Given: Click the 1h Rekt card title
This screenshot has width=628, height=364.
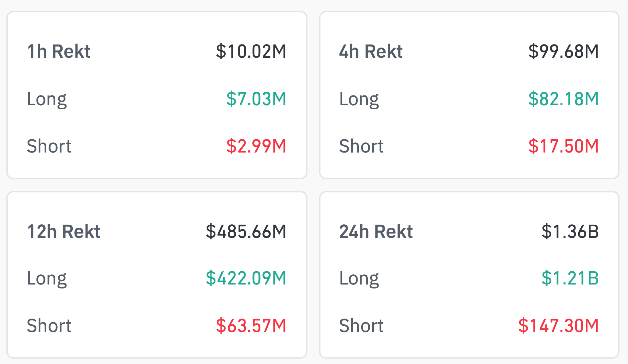Looking at the screenshot, I should [59, 51].
